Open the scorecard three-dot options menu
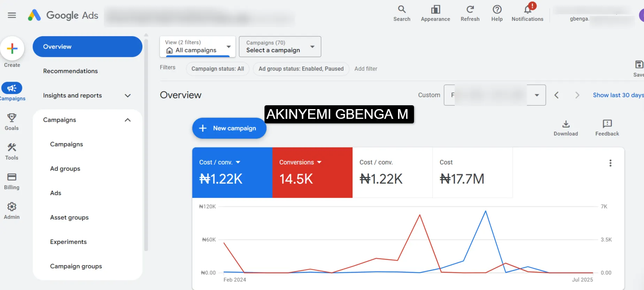 [x=610, y=163]
